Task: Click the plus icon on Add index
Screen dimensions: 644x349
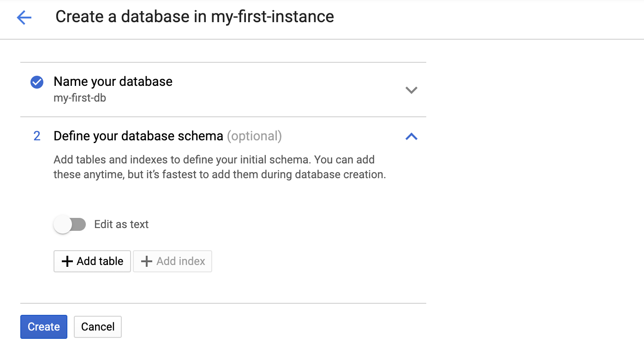Action: tap(147, 261)
